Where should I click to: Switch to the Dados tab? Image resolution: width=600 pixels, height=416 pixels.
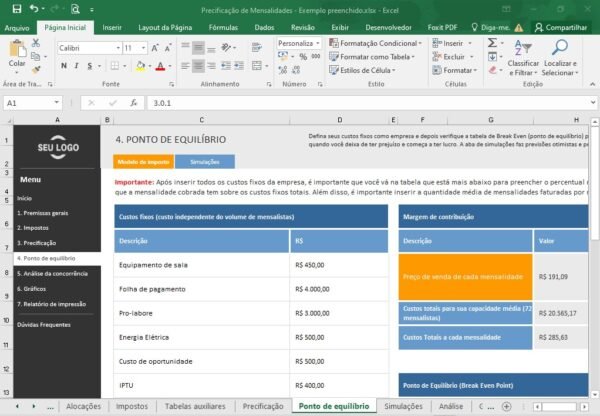264,28
